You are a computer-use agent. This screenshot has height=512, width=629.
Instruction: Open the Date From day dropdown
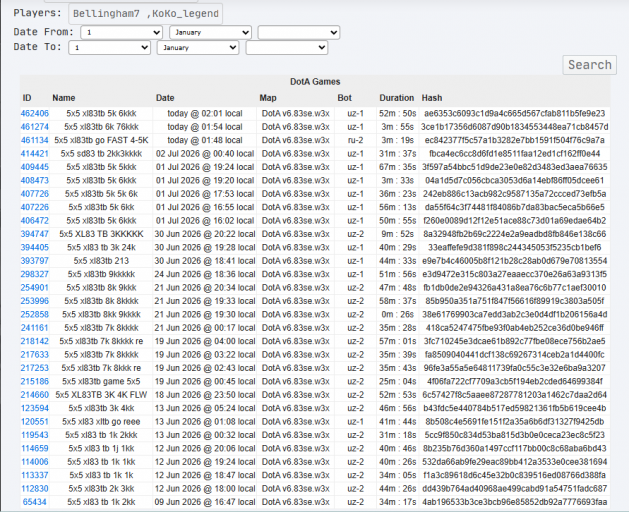pos(122,33)
